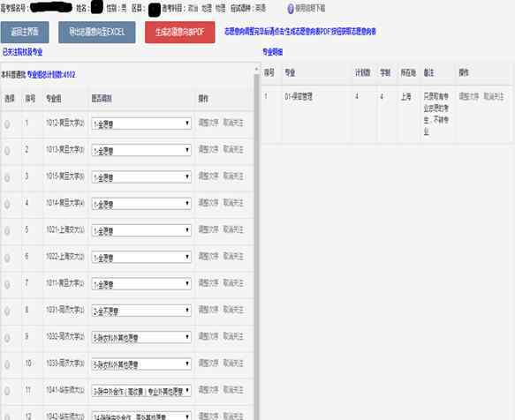Click 导出志愿意向至EXCEL button

click(x=97, y=32)
